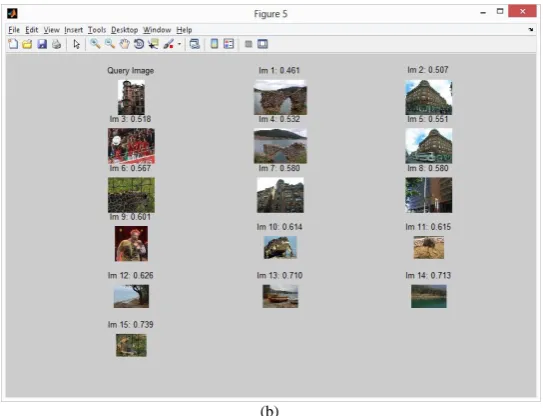Viewport: 543px width, 416px height.
Task: Click the 'Im 14: 0.713' label
Action: 428,275
